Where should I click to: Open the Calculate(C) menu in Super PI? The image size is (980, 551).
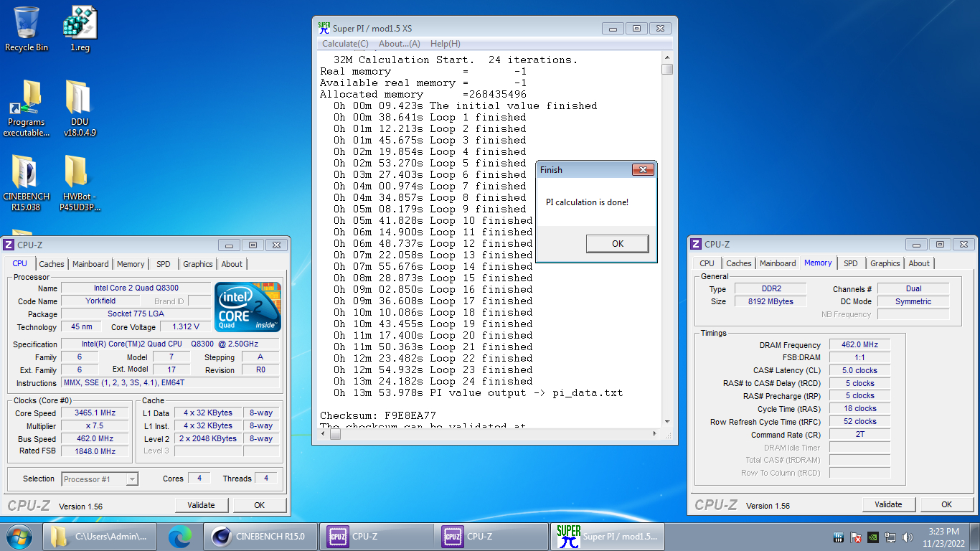pyautogui.click(x=345, y=44)
